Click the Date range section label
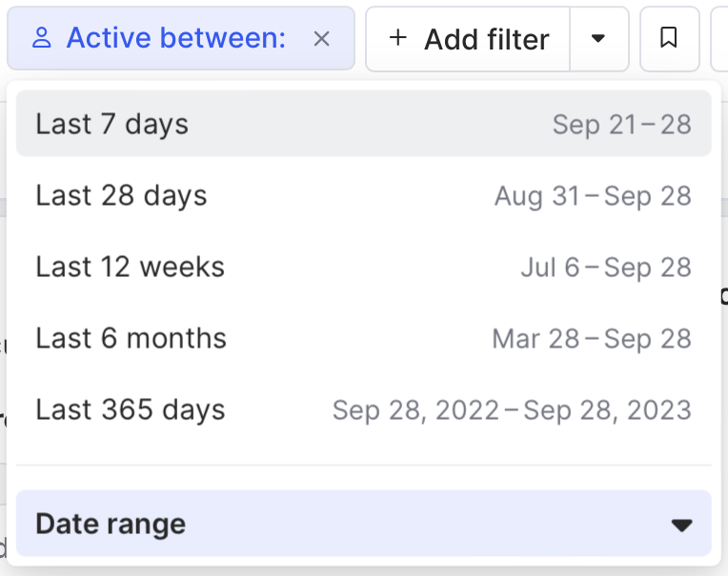The height and width of the screenshot is (576, 728). 111,524
